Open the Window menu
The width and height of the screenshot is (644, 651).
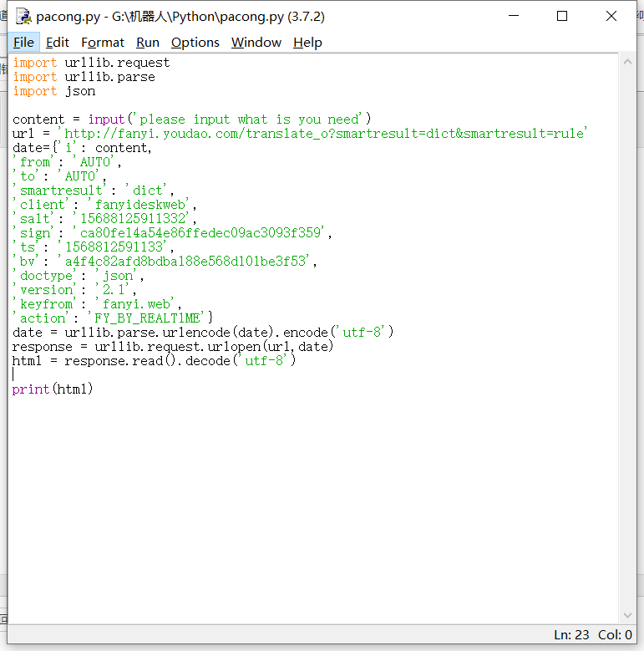tap(256, 43)
